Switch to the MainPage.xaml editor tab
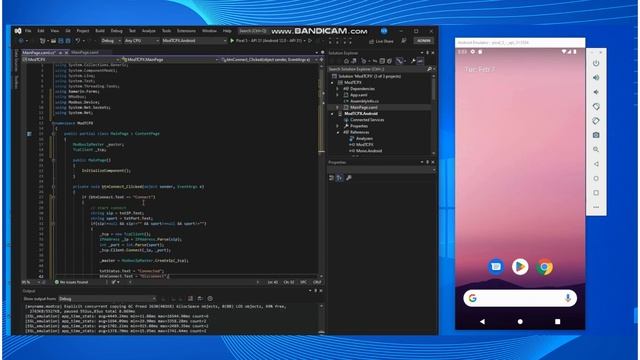 [x=85, y=53]
